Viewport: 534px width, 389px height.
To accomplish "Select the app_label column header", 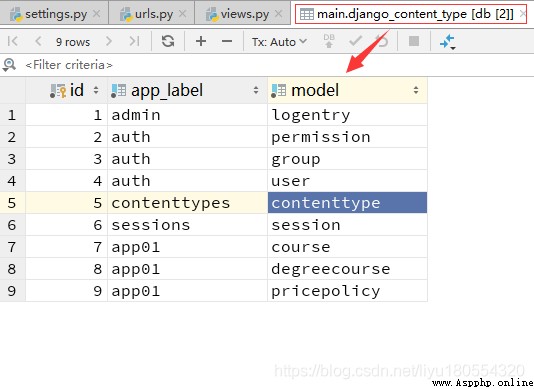I will 188,90.
